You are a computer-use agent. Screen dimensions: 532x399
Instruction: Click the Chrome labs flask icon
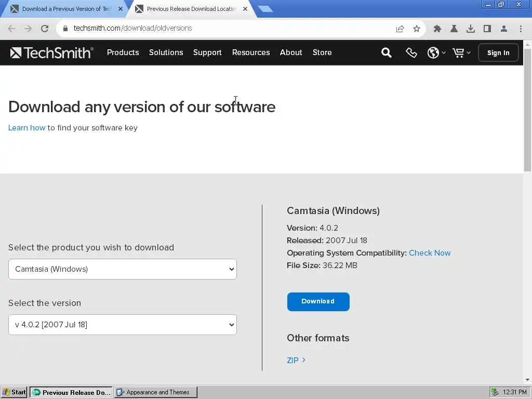454,29
